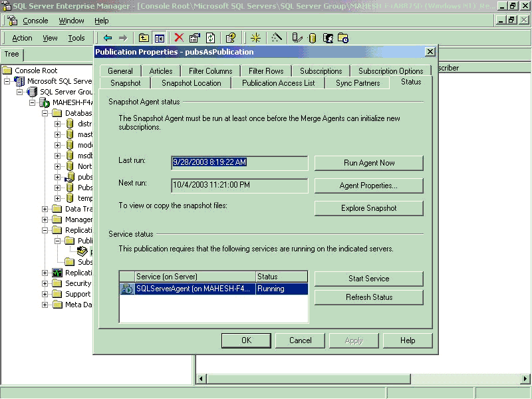Switch to the Sync Partners tab
Viewport: 532px width, 399px height.
tap(358, 83)
